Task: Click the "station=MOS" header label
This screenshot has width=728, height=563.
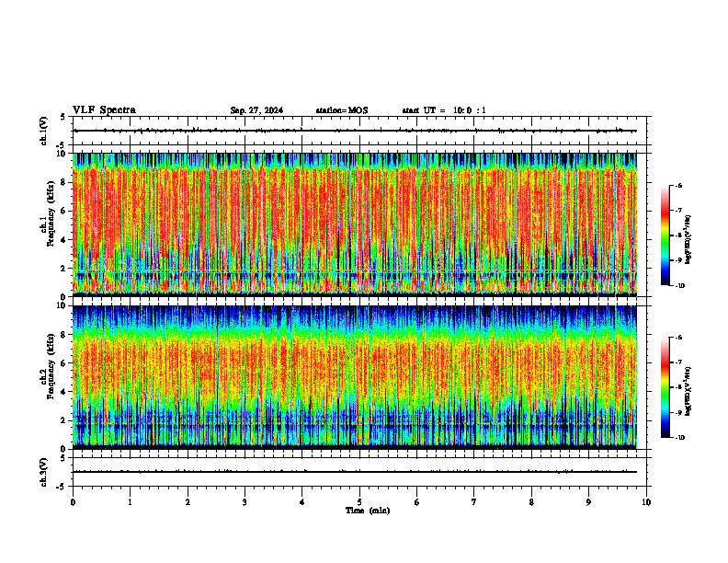Action: 342,110
